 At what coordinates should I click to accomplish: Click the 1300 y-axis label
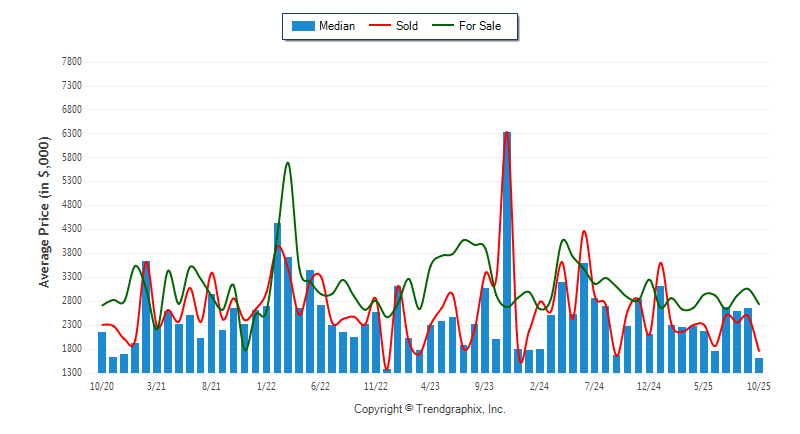point(70,373)
